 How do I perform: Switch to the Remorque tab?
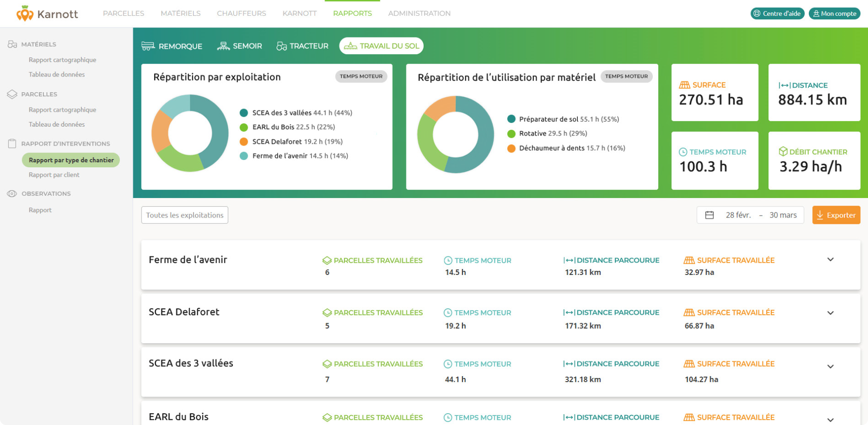[172, 46]
